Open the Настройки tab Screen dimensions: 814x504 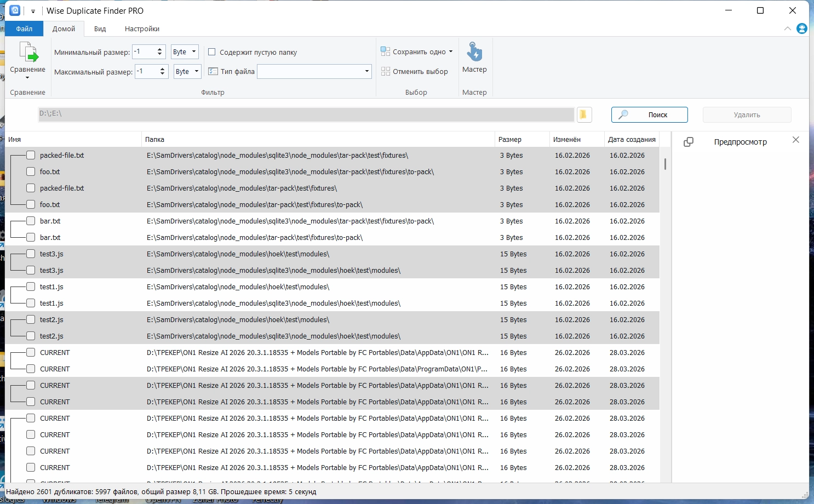click(x=142, y=29)
